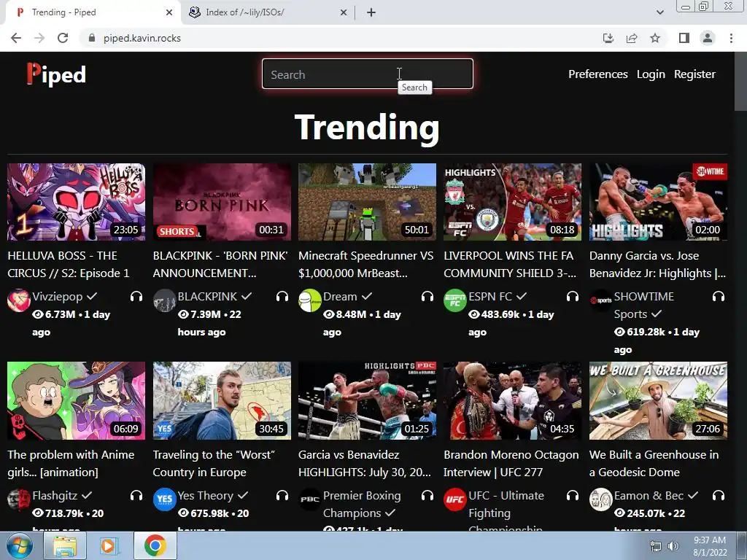Click the share page icon in address bar
This screenshot has height=560, width=747.
(x=632, y=38)
